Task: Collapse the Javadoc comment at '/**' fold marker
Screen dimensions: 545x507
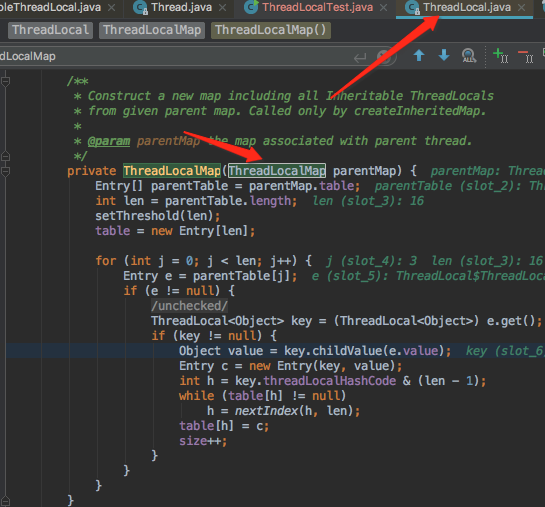Action: [5, 81]
